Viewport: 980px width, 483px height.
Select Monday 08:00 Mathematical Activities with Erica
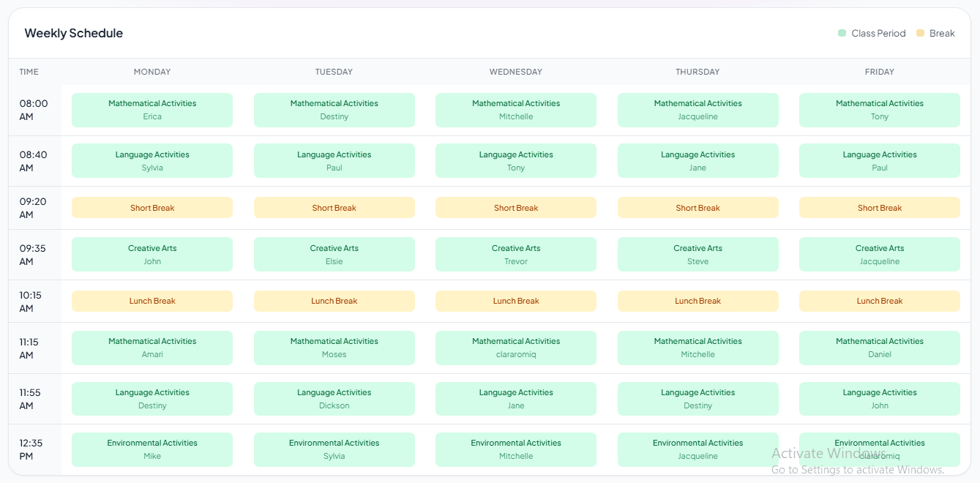point(152,110)
